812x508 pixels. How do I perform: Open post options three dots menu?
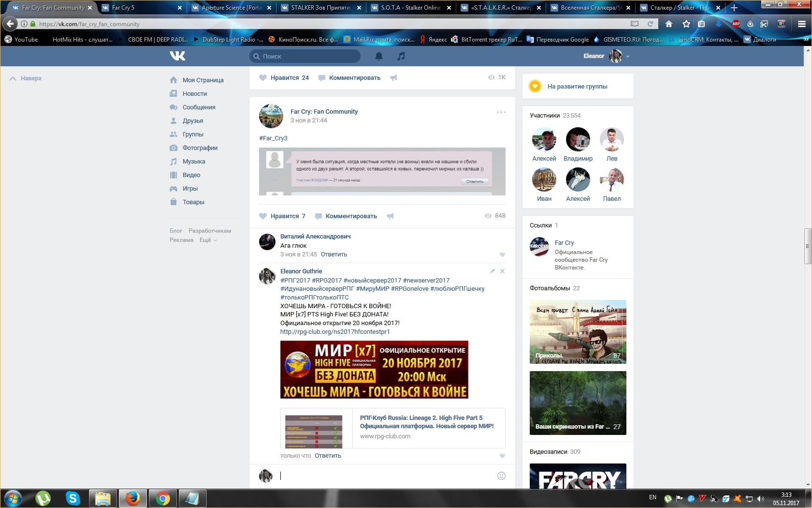point(501,112)
